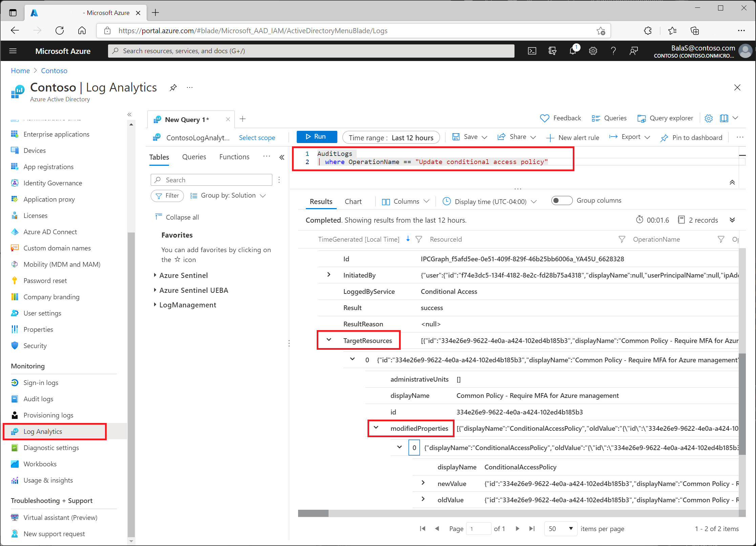This screenshot has height=546, width=756.
Task: Click the directory and subscription filter icon
Action: (x=552, y=51)
